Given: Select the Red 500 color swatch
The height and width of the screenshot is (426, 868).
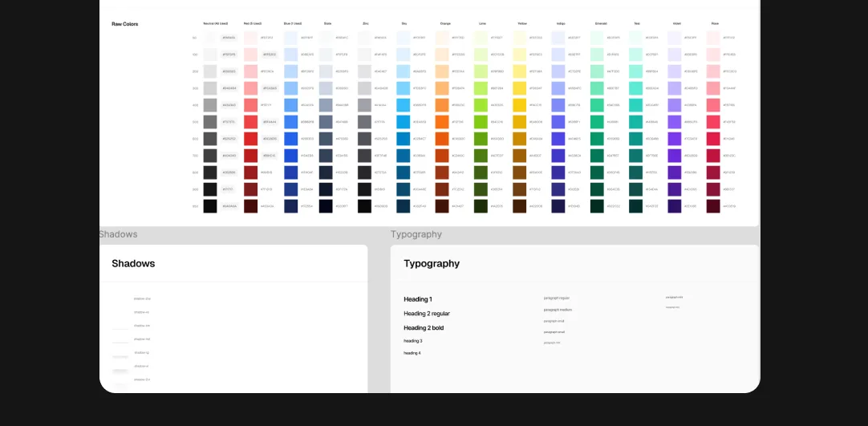Looking at the screenshot, I should pyautogui.click(x=251, y=122).
